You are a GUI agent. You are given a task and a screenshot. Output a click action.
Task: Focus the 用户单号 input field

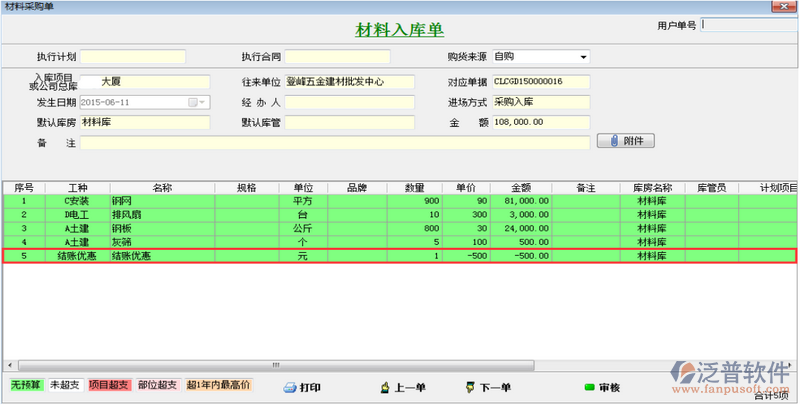[750, 24]
